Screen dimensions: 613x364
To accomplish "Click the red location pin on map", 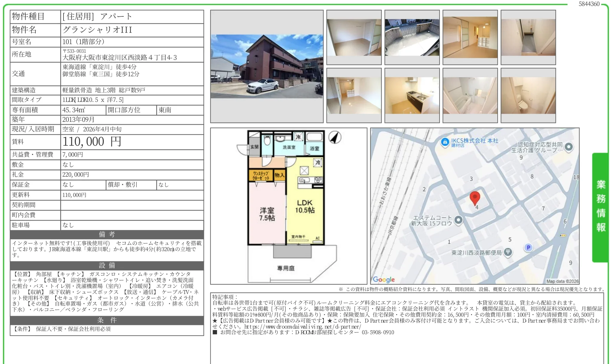I will pyautogui.click(x=475, y=198).
